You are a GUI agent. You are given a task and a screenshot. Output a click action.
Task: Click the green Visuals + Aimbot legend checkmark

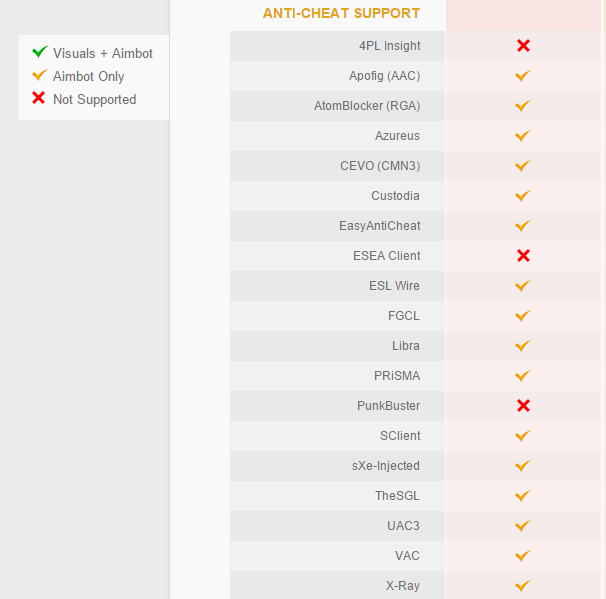[x=40, y=52]
